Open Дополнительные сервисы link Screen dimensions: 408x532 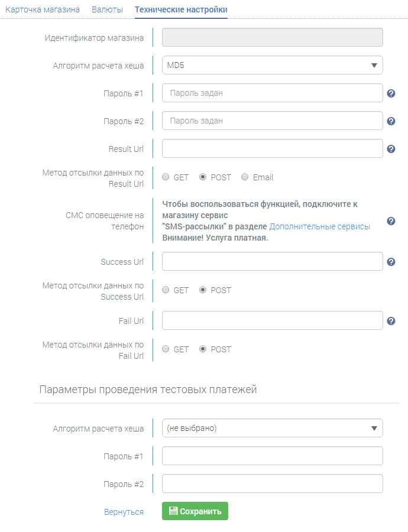tap(320, 226)
